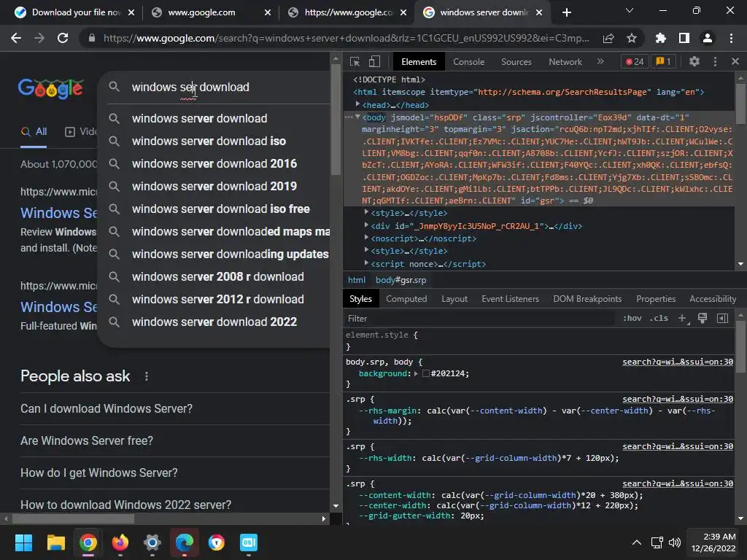747x560 pixels.
Task: Collapse the body element node
Action: [x=357, y=117]
